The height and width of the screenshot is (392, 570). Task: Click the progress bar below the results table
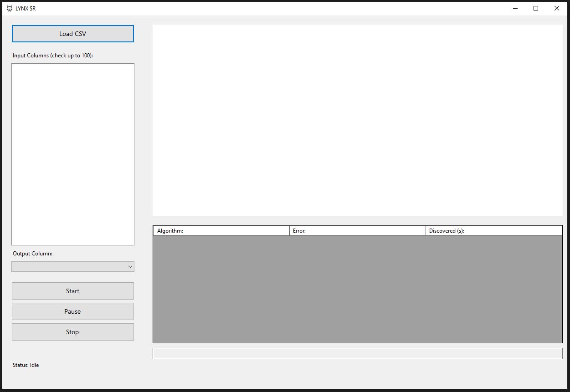click(x=357, y=353)
